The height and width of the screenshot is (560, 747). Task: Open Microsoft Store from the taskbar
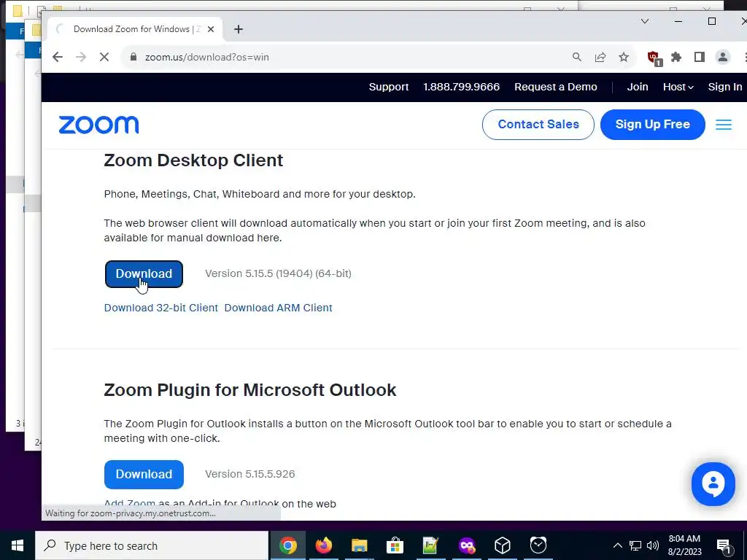pyautogui.click(x=395, y=545)
